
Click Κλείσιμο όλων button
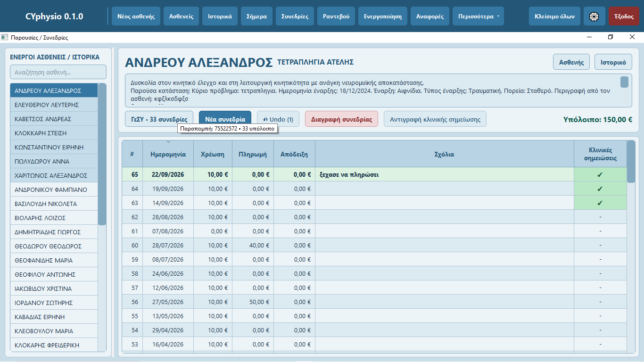554,16
